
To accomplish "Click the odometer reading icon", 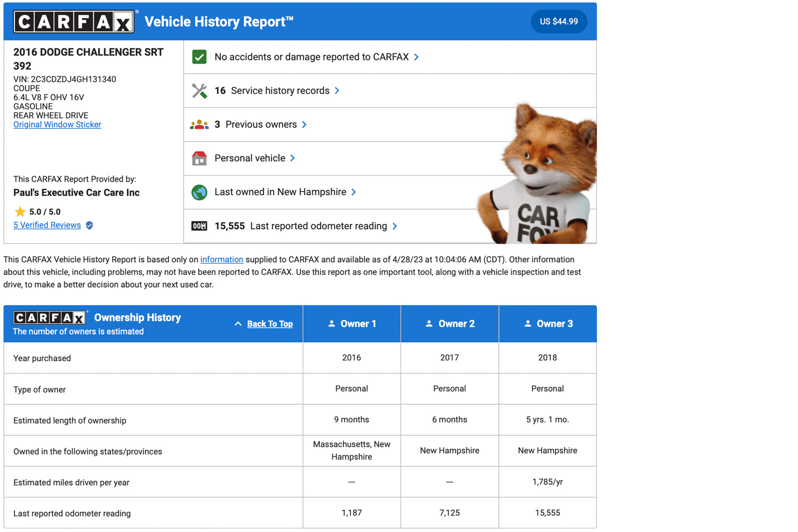I will 199,226.
